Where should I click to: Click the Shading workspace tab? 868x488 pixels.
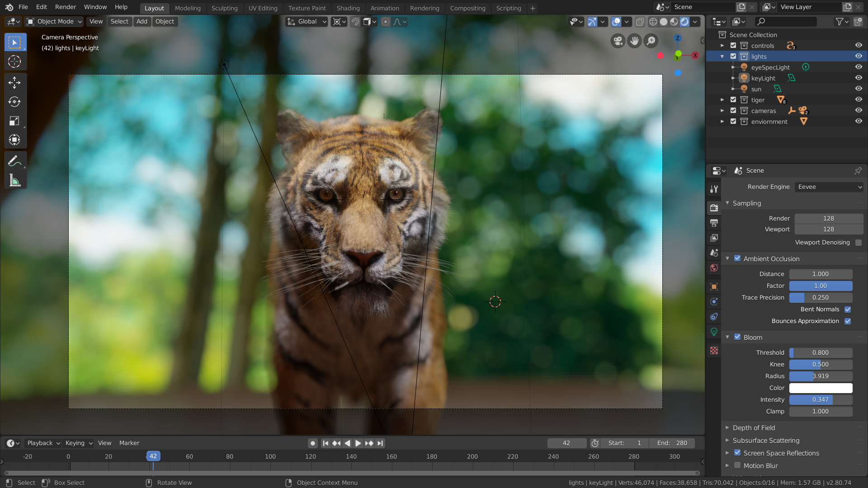click(348, 8)
